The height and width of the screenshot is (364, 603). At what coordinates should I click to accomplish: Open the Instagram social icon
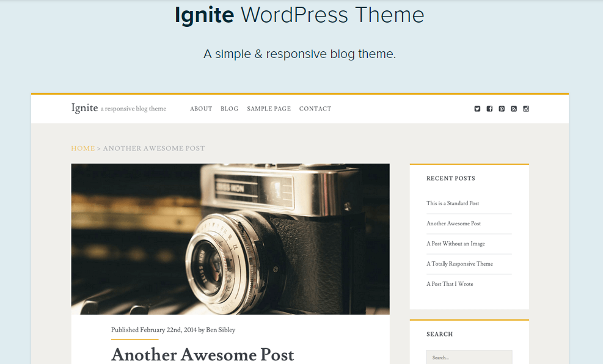click(x=526, y=109)
